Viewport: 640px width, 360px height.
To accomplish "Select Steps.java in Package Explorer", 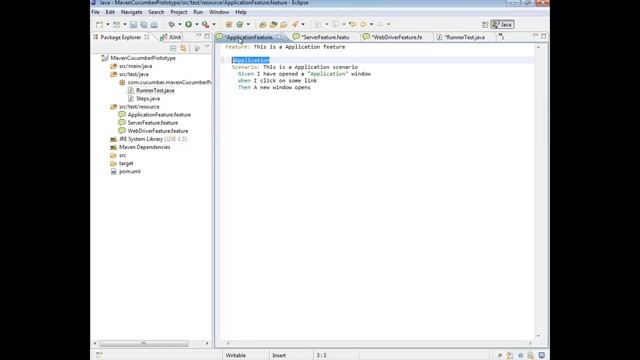I will pos(148,99).
